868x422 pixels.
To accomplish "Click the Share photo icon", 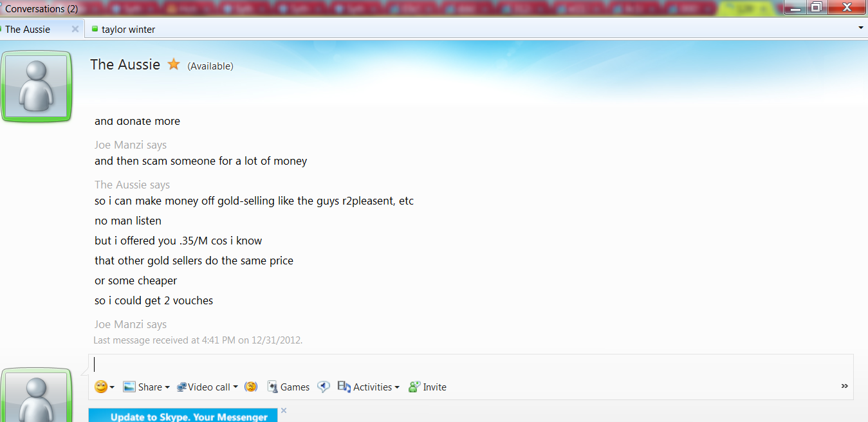I will coord(129,387).
